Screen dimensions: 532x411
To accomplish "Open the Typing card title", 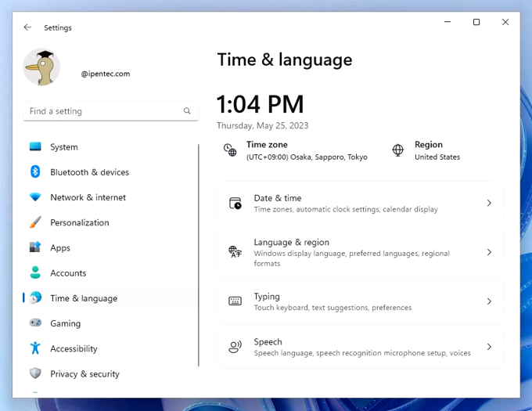I will (267, 296).
